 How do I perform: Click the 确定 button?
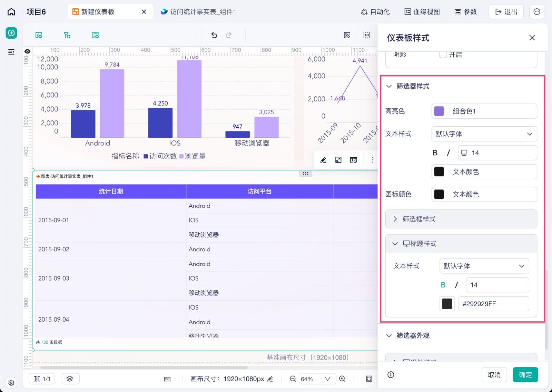click(x=525, y=375)
